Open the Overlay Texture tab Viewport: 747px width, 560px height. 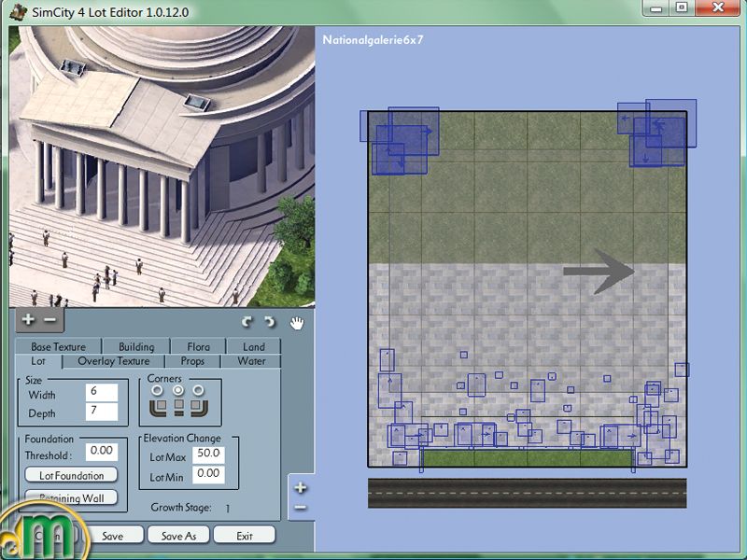(113, 361)
